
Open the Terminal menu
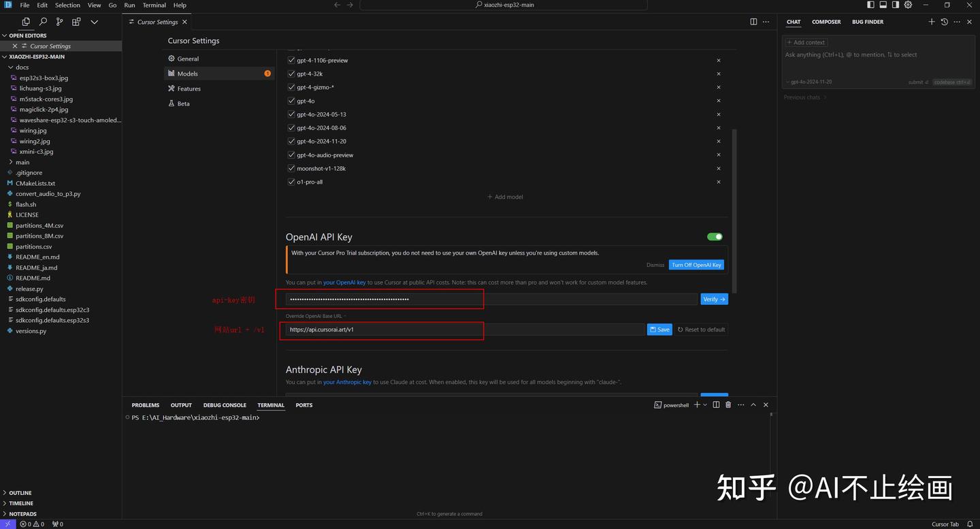[154, 5]
